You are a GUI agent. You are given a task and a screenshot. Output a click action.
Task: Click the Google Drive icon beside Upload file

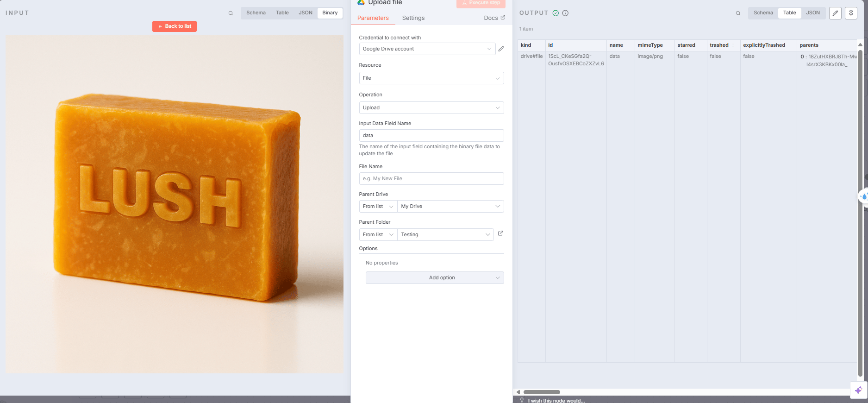(x=361, y=2)
